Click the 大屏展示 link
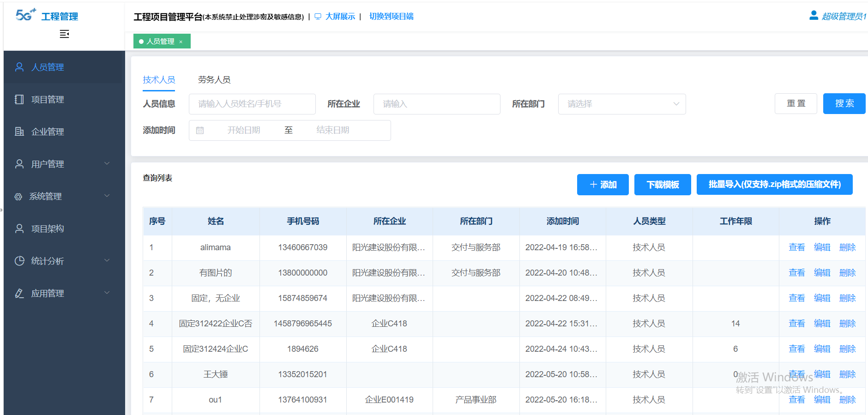868x415 pixels. (340, 17)
